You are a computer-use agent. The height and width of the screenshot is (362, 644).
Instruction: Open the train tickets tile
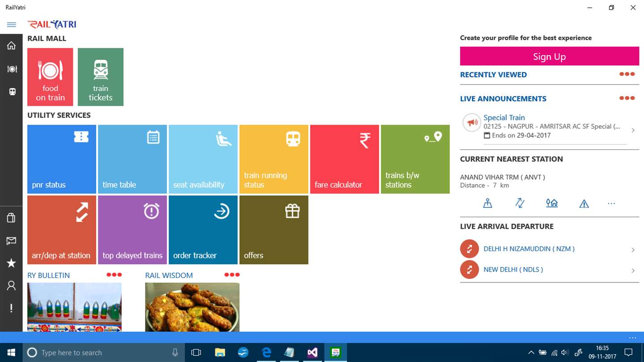click(x=101, y=77)
